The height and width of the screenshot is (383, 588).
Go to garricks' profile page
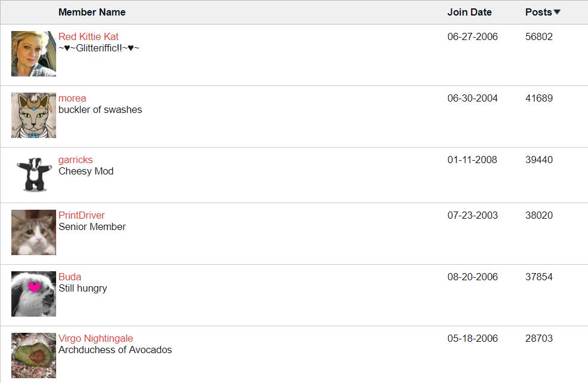tap(75, 160)
